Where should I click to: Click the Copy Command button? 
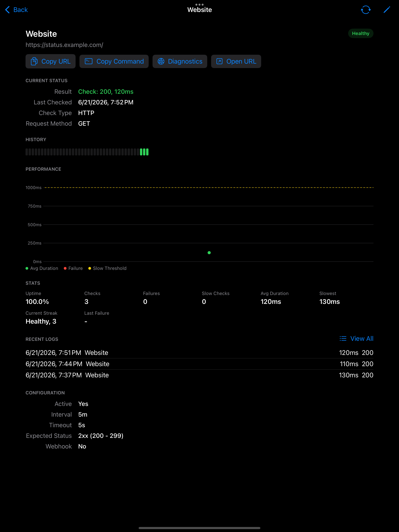(x=114, y=61)
